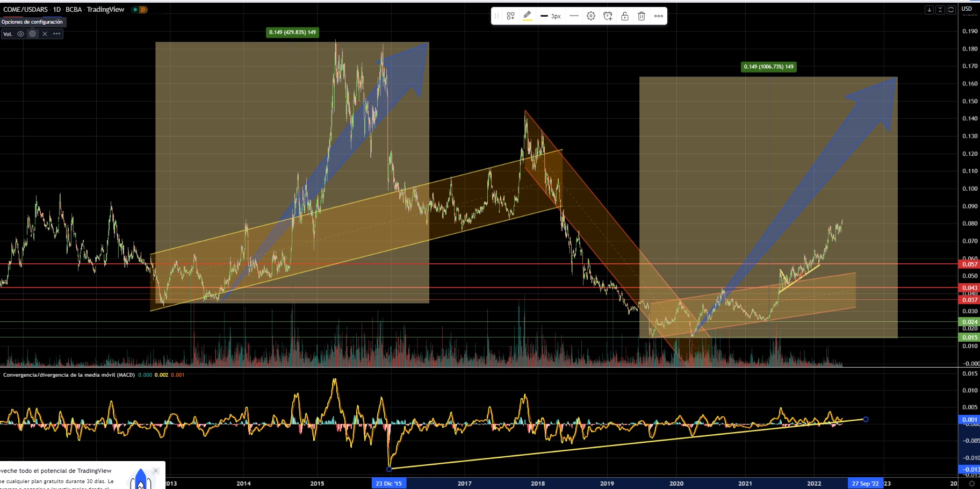This screenshot has width=980, height=489.
Task: Open drawing settings gear in floating toolbar
Action: click(591, 16)
